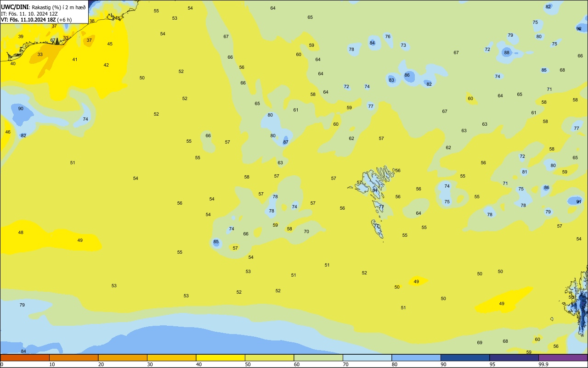This screenshot has width=588, height=368.
Task: Click the humidity value '83' on the map
Action: 391,80
